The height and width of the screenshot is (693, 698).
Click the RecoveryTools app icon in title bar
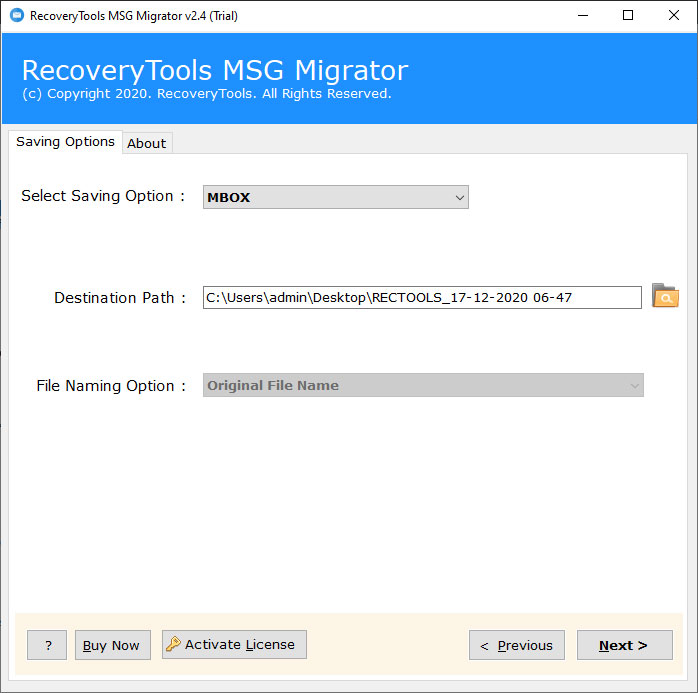[17, 15]
